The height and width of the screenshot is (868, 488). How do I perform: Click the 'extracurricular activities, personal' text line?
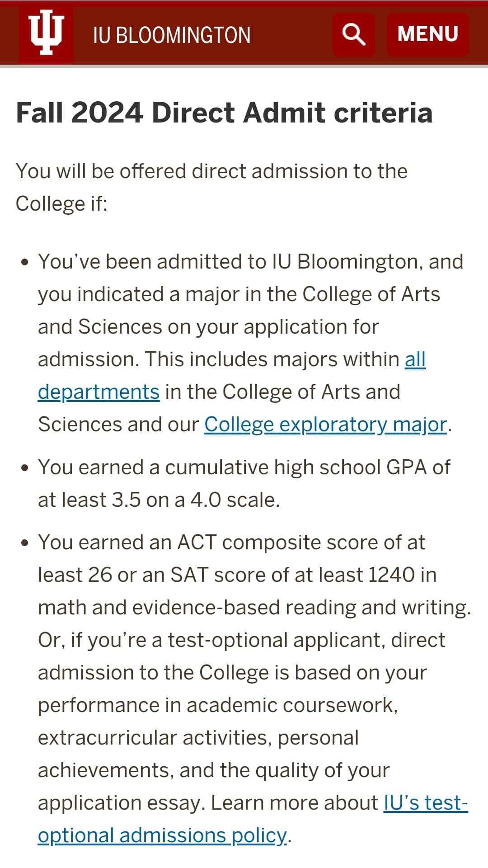point(198,738)
